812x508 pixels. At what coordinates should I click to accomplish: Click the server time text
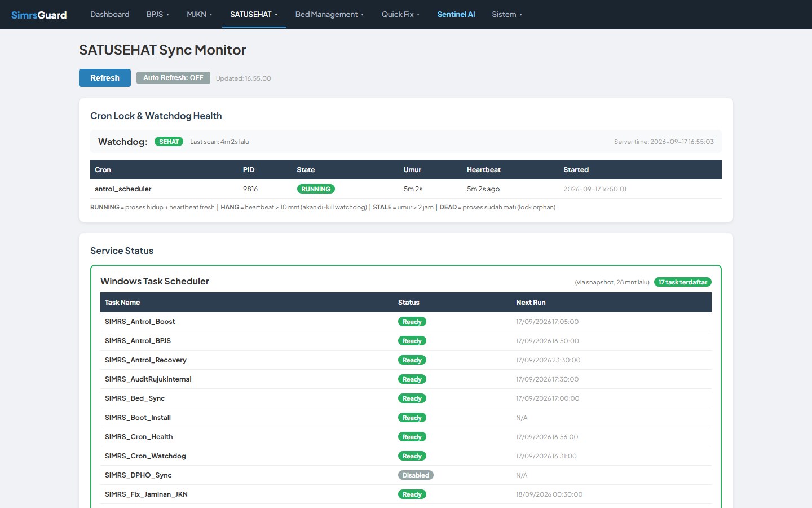(664, 142)
